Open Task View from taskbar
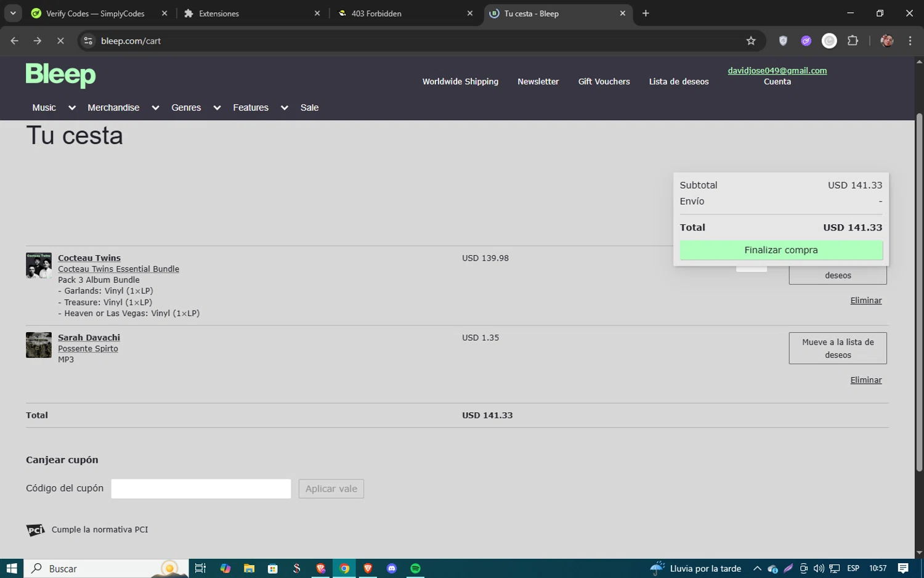 coord(200,568)
